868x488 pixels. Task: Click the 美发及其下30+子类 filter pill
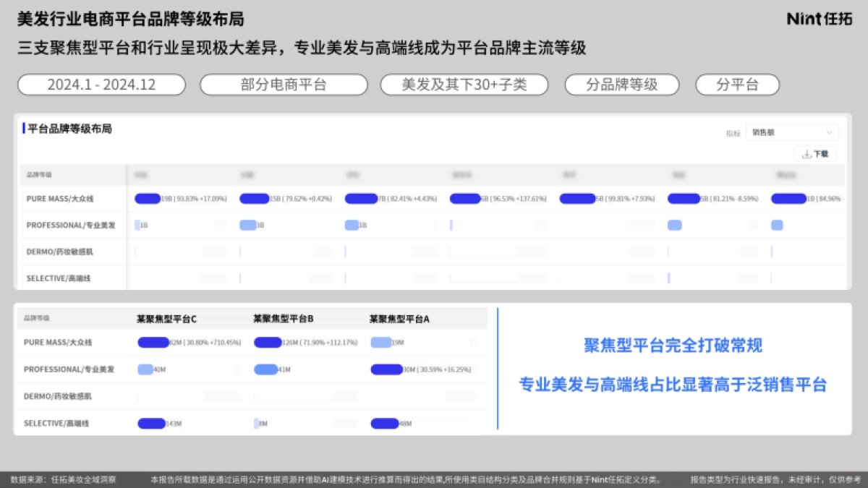click(465, 85)
